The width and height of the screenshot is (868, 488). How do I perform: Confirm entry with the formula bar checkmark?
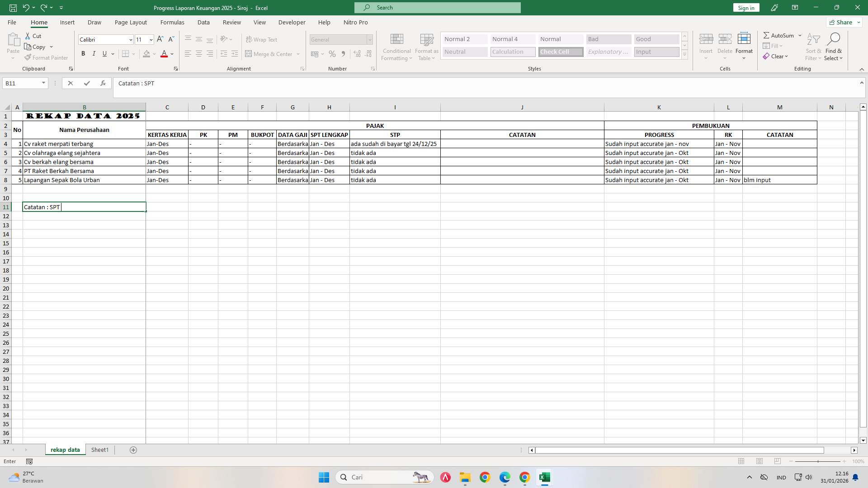coord(87,83)
